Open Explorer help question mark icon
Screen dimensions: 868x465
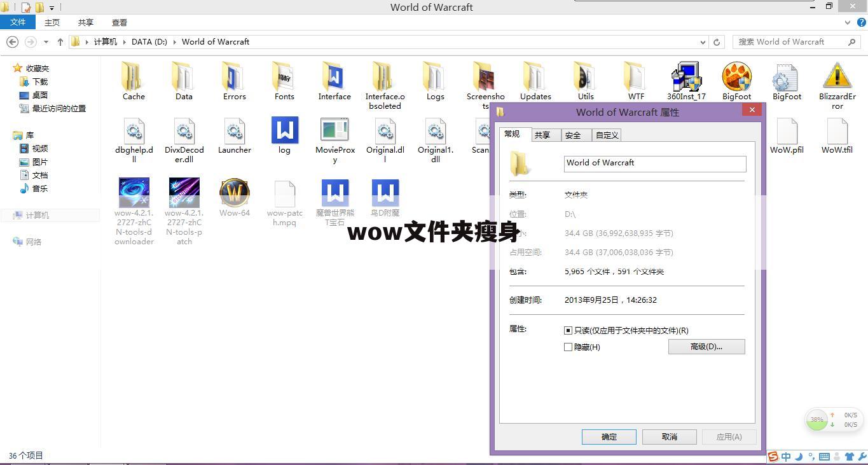pos(861,22)
